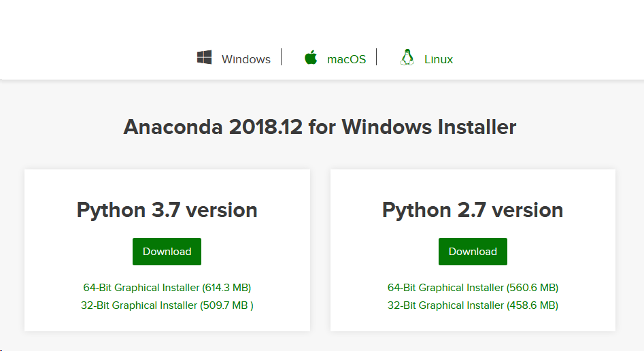Select the Anaconda 2018.12 for Windows Installer title

320,127
